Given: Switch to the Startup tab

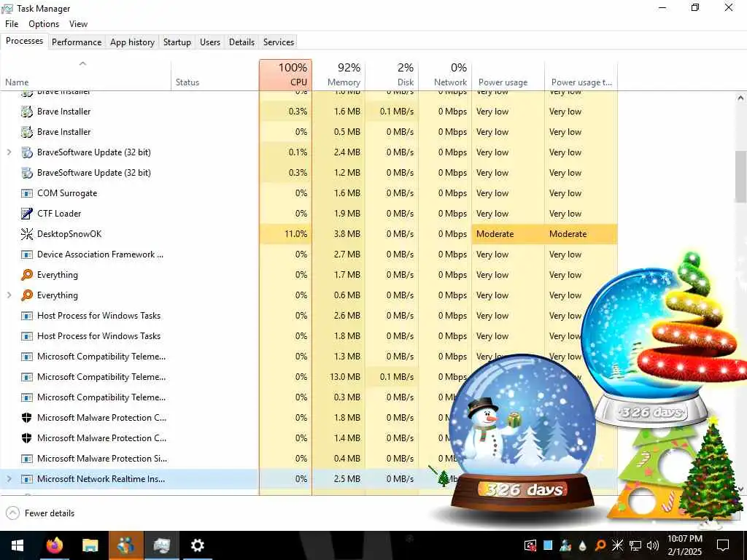Looking at the screenshot, I should 177,42.
